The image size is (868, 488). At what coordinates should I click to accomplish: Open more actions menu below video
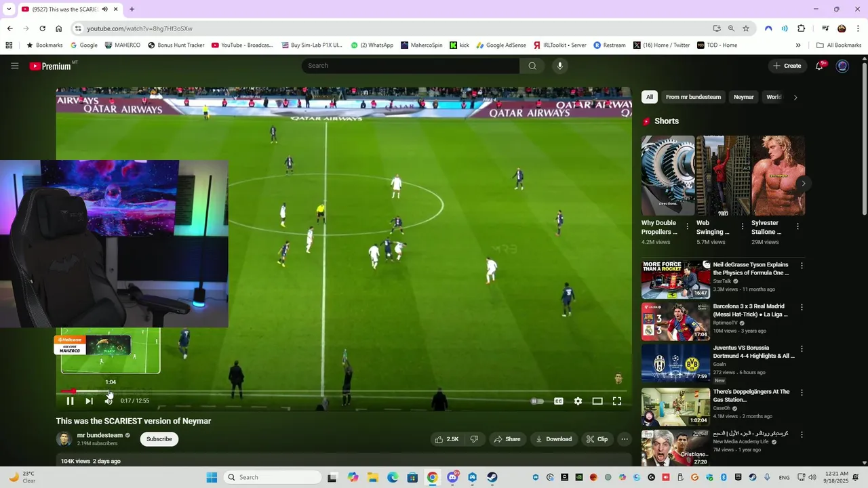pos(625,439)
